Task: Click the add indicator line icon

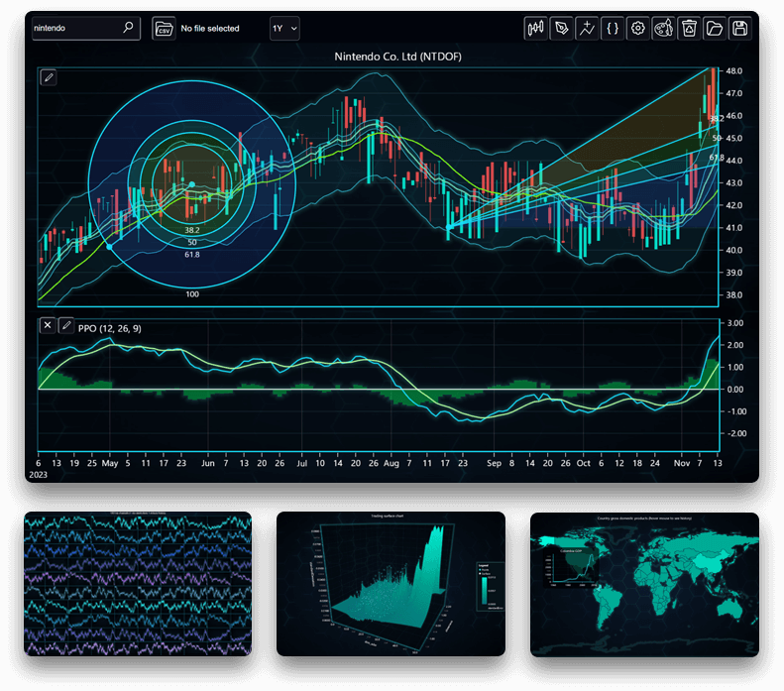Action: click(x=587, y=28)
